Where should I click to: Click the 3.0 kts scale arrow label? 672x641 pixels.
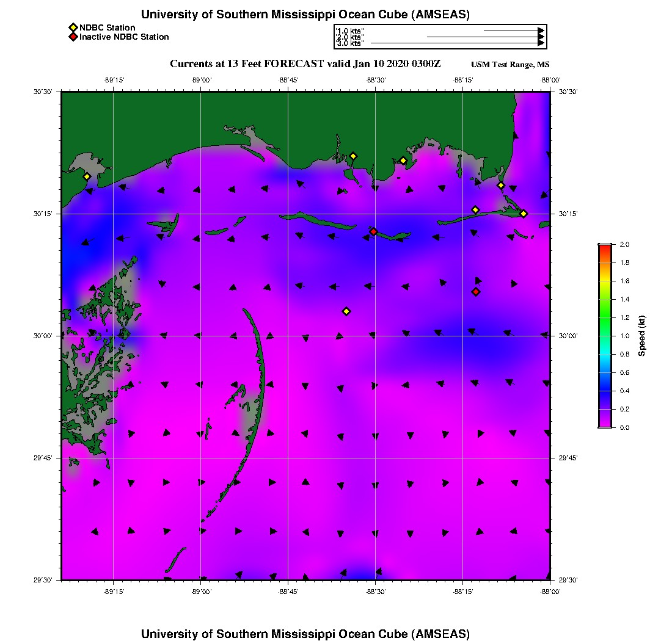coord(351,43)
